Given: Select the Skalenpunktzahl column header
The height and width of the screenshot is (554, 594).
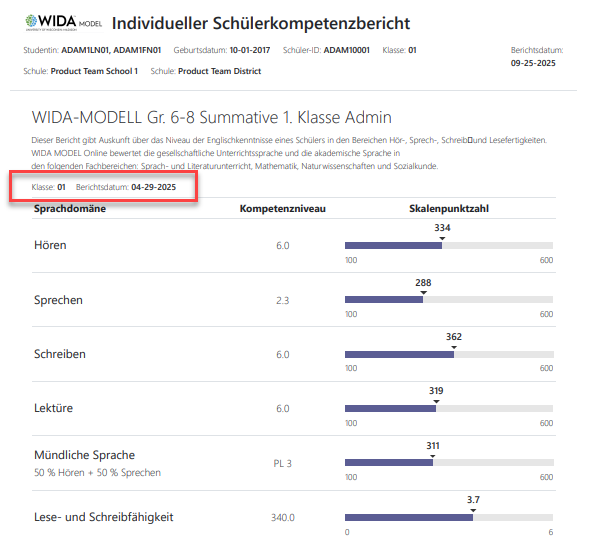Looking at the screenshot, I should (x=449, y=208).
